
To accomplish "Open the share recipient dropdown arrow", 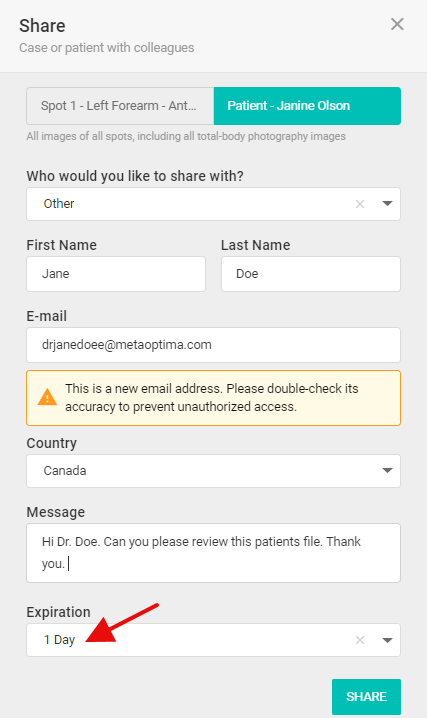I will (x=387, y=204).
